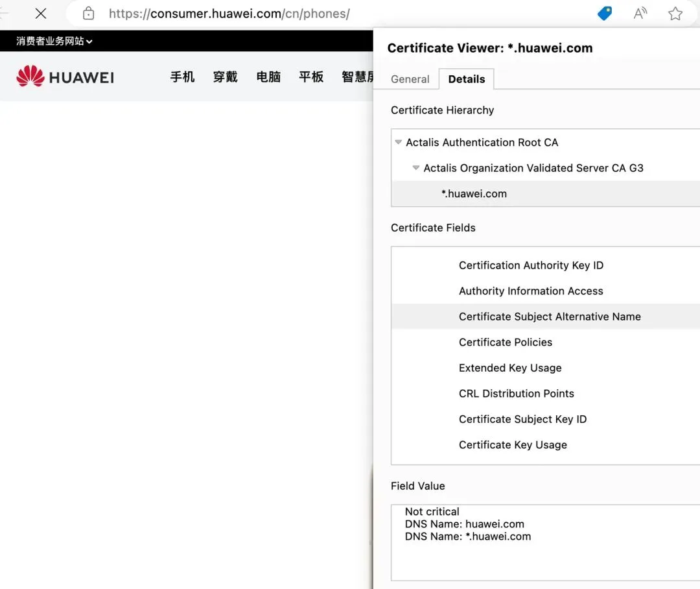Select Certificate Subject Key ID field
The width and height of the screenshot is (700, 589).
point(546,419)
